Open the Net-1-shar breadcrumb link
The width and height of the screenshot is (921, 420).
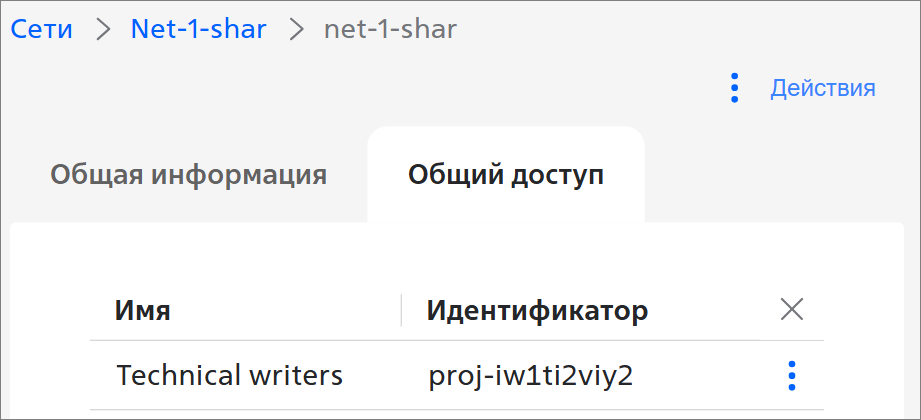tap(199, 29)
